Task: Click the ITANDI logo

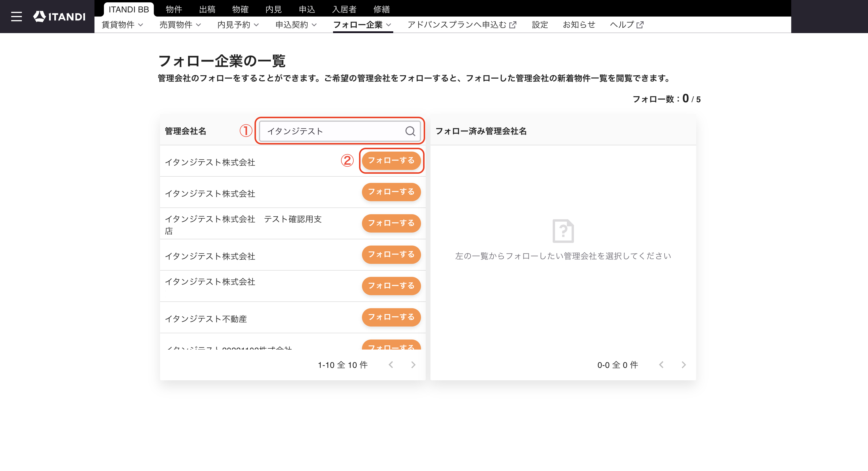Action: 59,17
